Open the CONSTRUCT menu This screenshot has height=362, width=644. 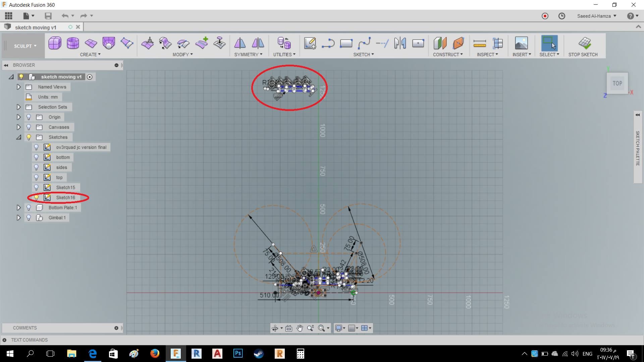[x=447, y=55]
